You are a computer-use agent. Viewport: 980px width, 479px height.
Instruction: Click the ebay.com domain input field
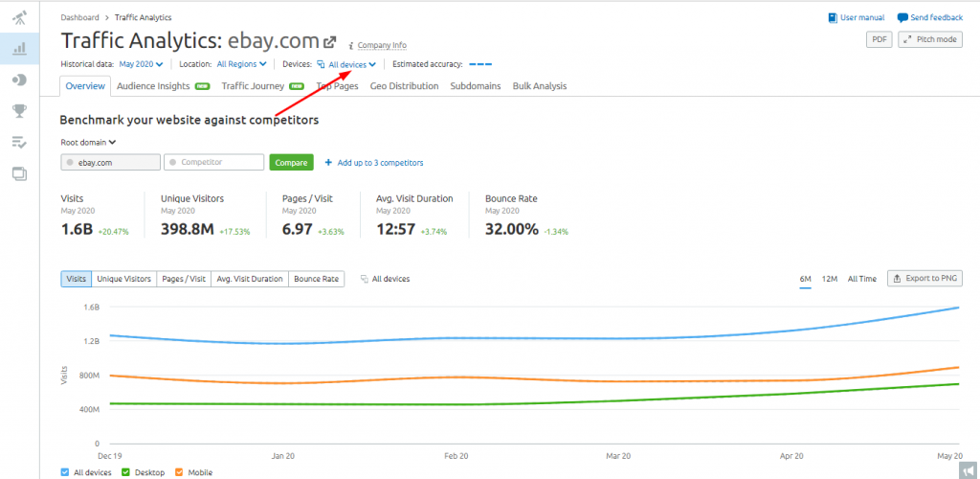[x=111, y=163]
